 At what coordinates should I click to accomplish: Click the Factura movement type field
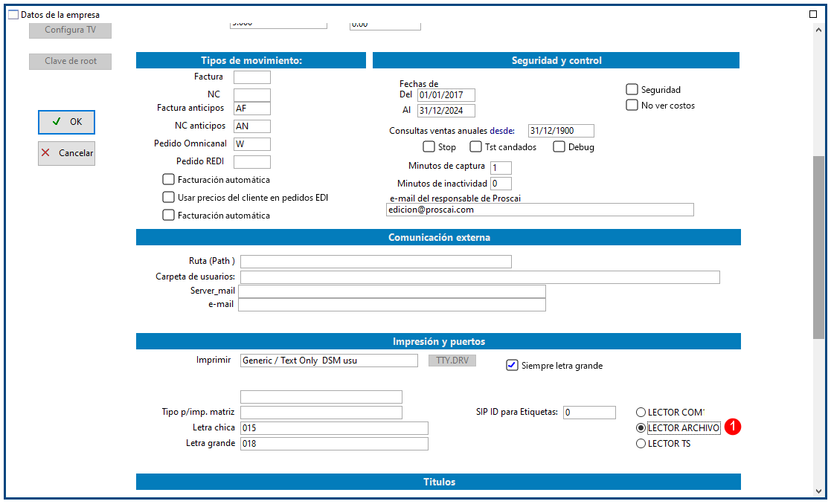coord(252,77)
